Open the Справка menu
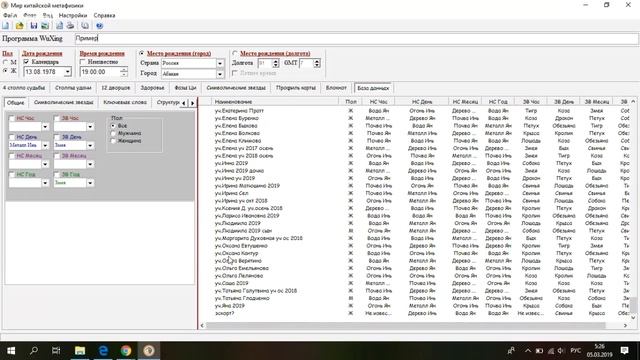The image size is (640, 360). (x=104, y=15)
